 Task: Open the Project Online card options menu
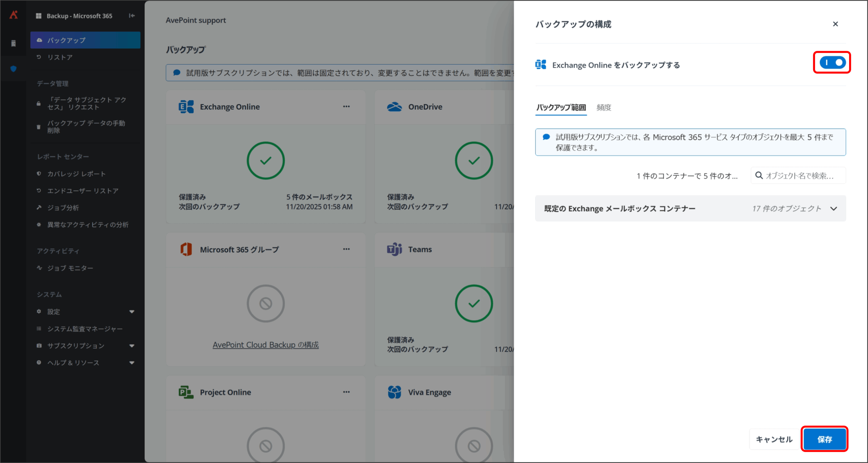tap(346, 392)
